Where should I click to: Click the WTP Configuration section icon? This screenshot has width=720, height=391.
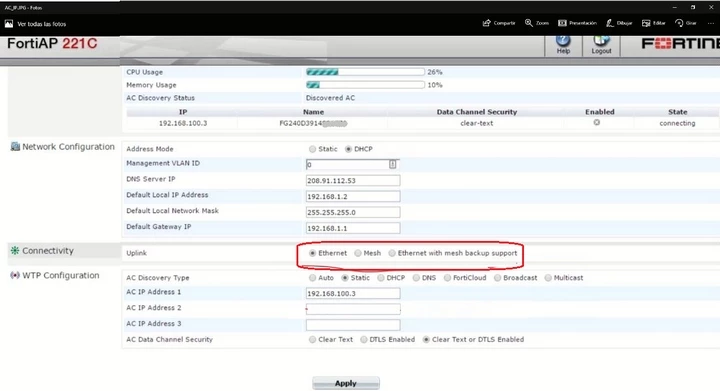coord(15,275)
